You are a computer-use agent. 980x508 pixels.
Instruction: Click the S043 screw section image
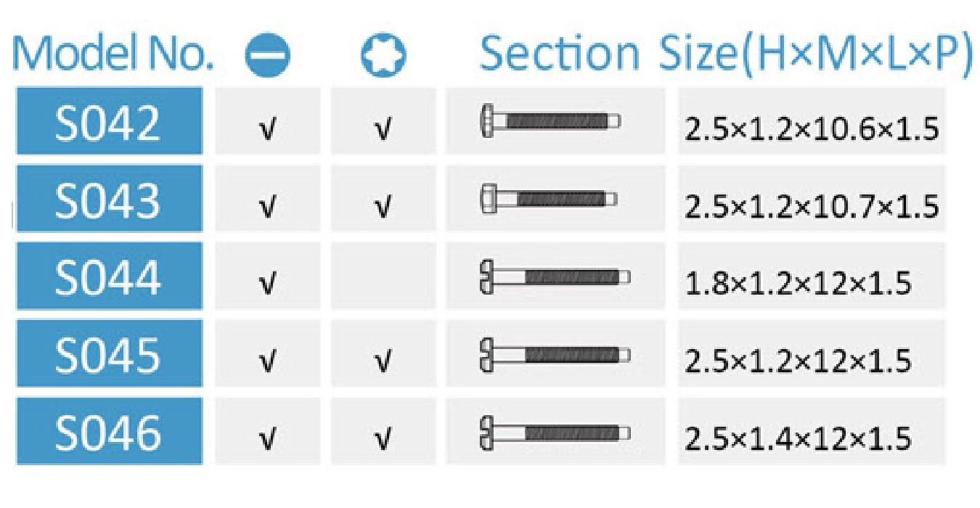[x=549, y=198]
